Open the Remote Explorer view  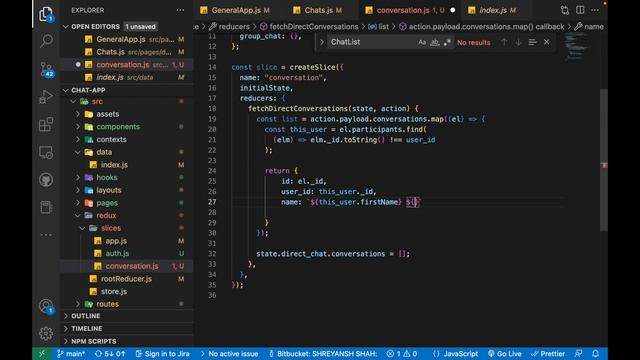46,152
